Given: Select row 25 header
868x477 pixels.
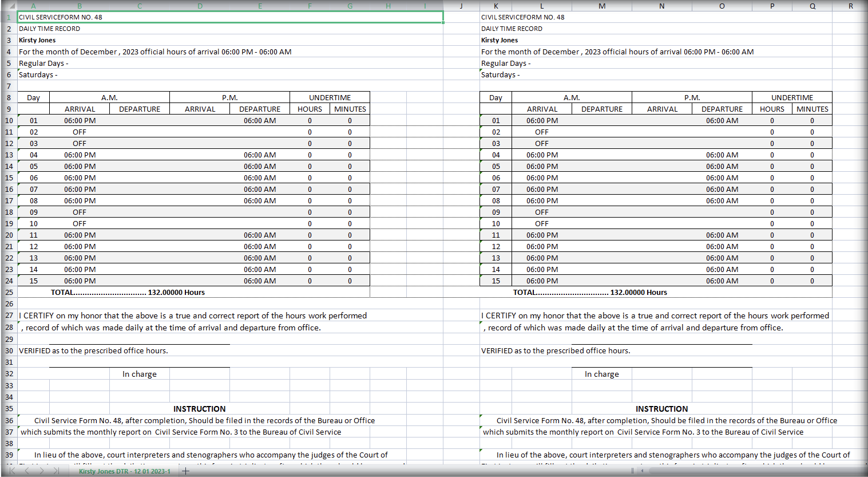Looking at the screenshot, I should point(9,292).
